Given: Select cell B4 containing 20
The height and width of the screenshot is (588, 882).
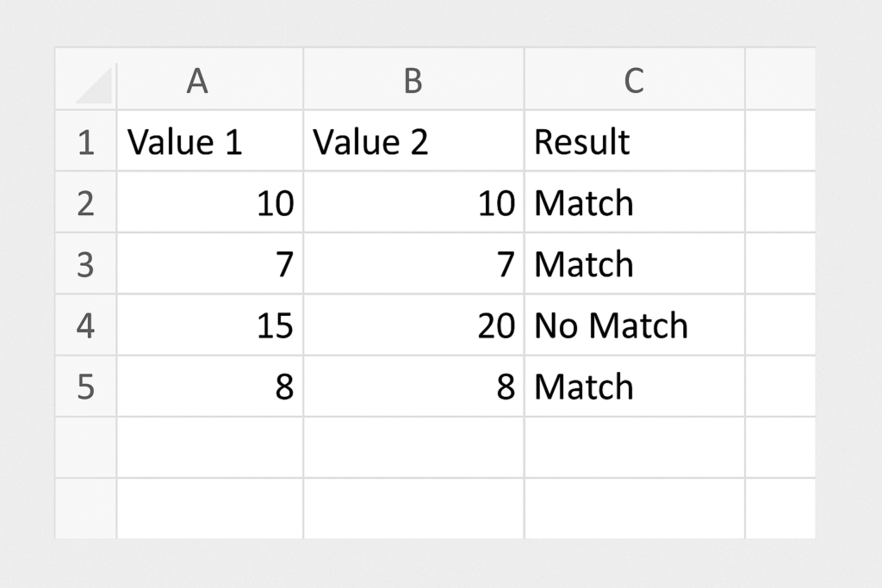Looking at the screenshot, I should [413, 325].
